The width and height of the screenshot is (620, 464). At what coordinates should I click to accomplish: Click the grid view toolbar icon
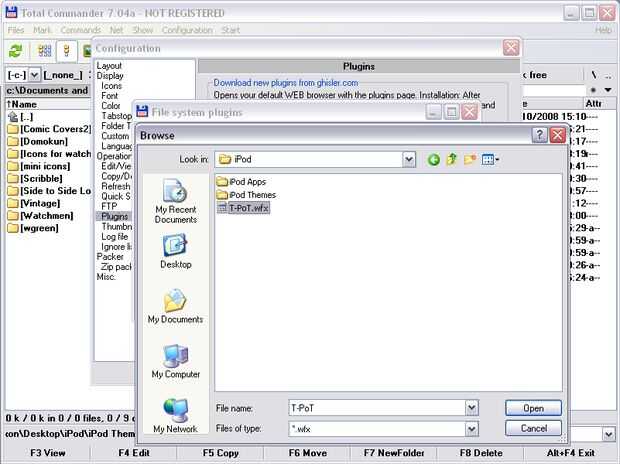coord(45,51)
